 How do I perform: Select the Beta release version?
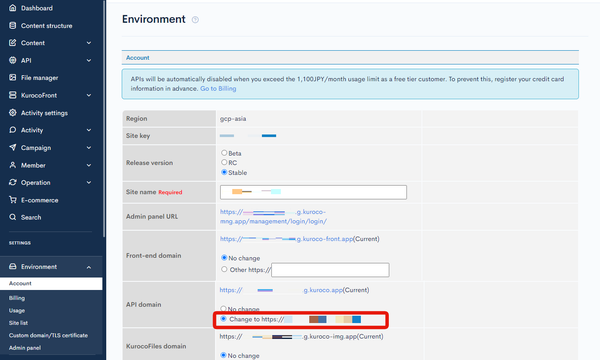224,153
